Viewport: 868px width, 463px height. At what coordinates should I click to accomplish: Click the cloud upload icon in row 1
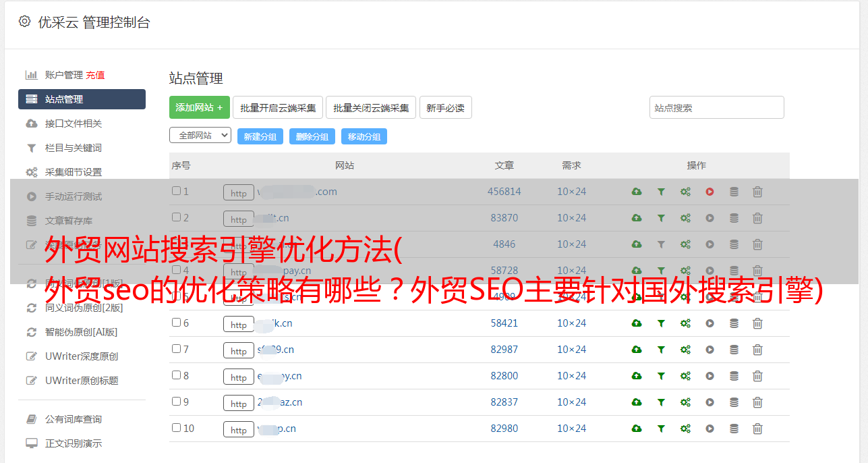[x=637, y=192]
